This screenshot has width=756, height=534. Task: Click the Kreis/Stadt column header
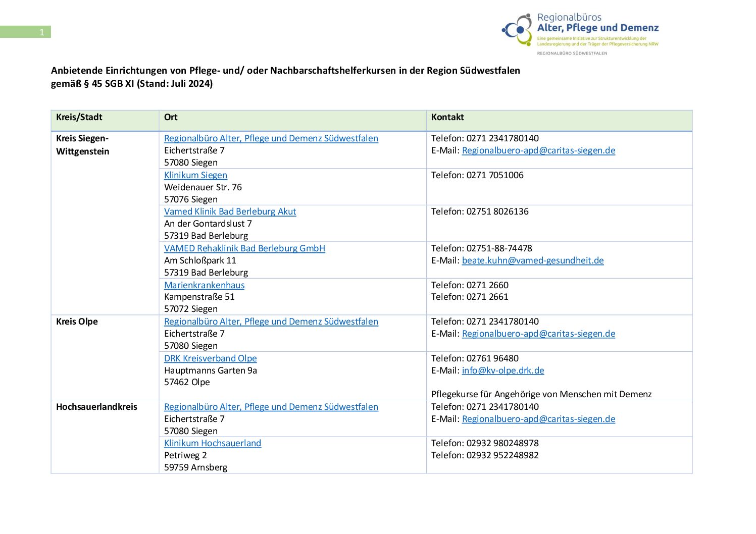(79, 117)
